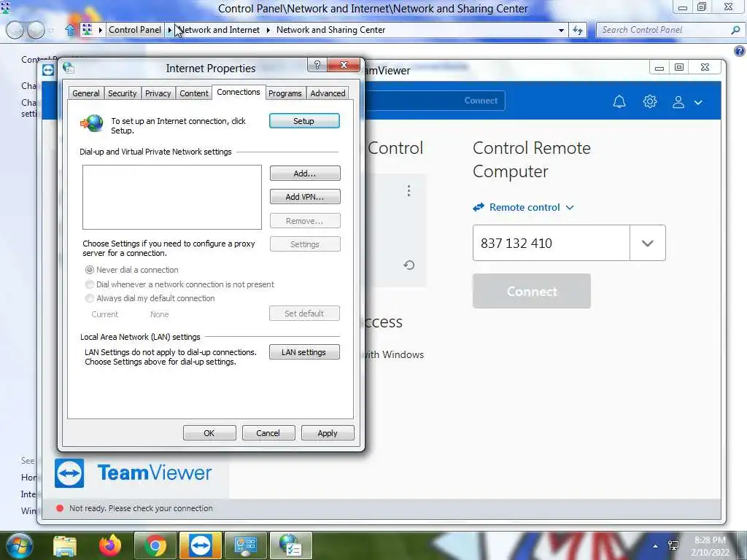Click the up arrow in the explorer navigation
Viewport: 747px width, 560px height.
(x=69, y=31)
